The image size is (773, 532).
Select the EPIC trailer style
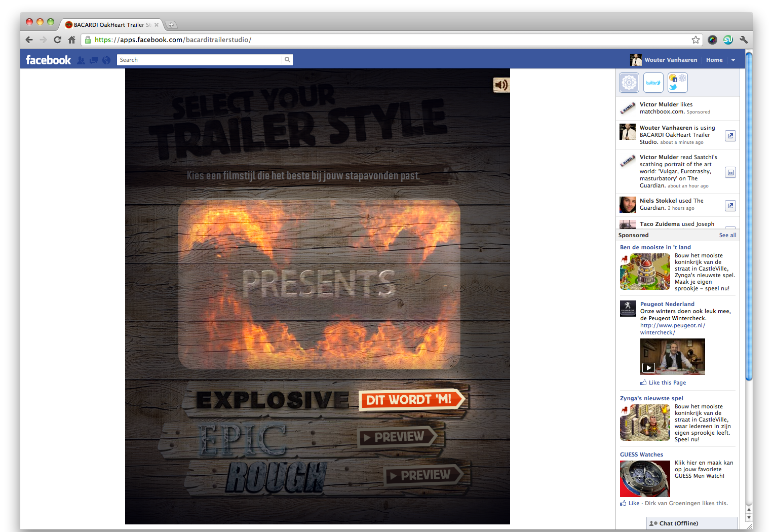pyautogui.click(x=243, y=439)
